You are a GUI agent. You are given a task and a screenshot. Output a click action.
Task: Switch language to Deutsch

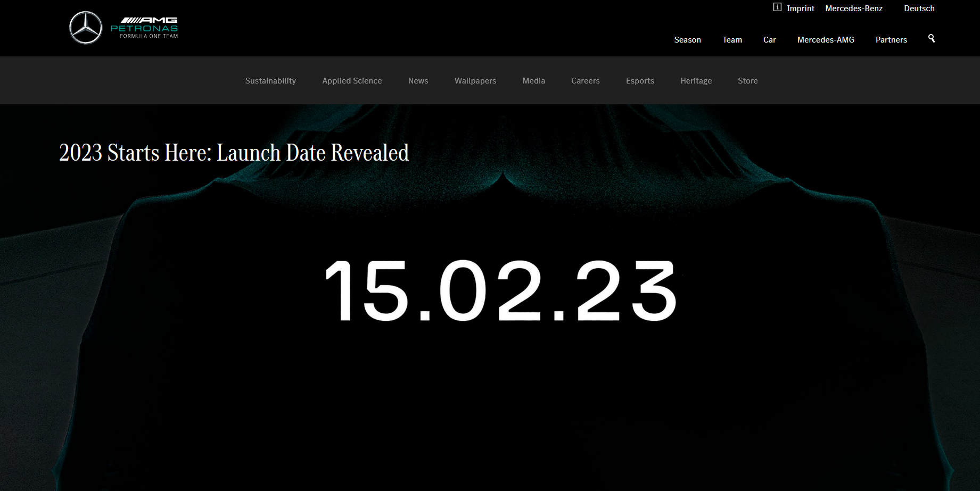point(919,9)
